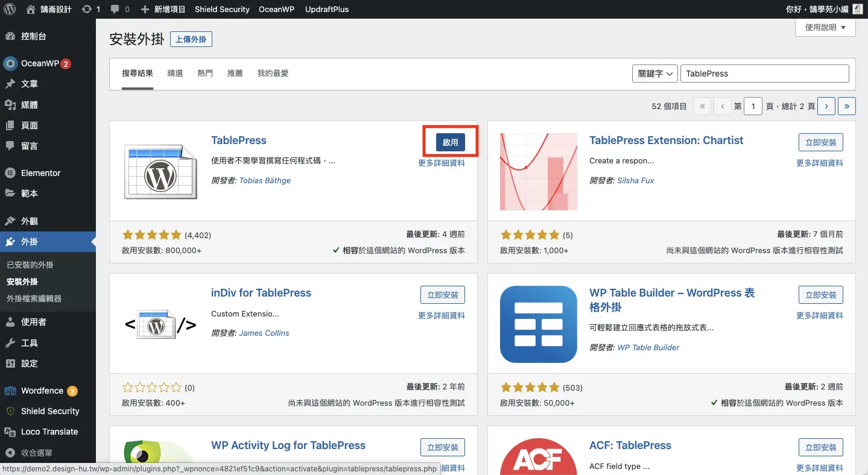Switch to the 精選 tab
This screenshot has width=868, height=475.
point(176,74)
